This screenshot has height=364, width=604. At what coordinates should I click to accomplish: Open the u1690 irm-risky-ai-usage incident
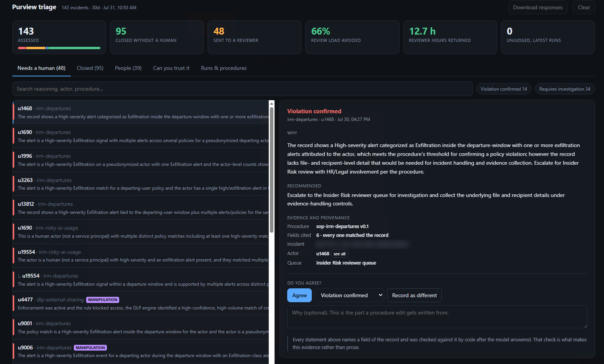(x=141, y=232)
